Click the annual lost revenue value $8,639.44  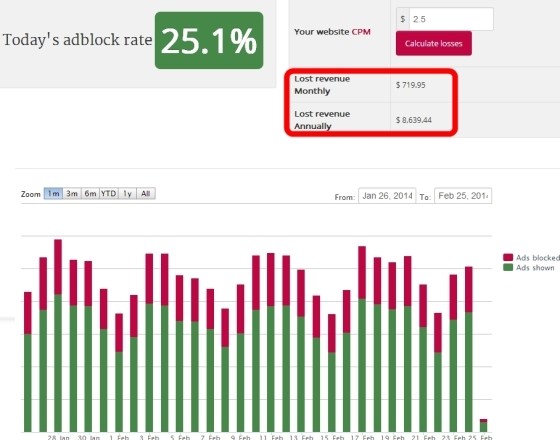414,120
